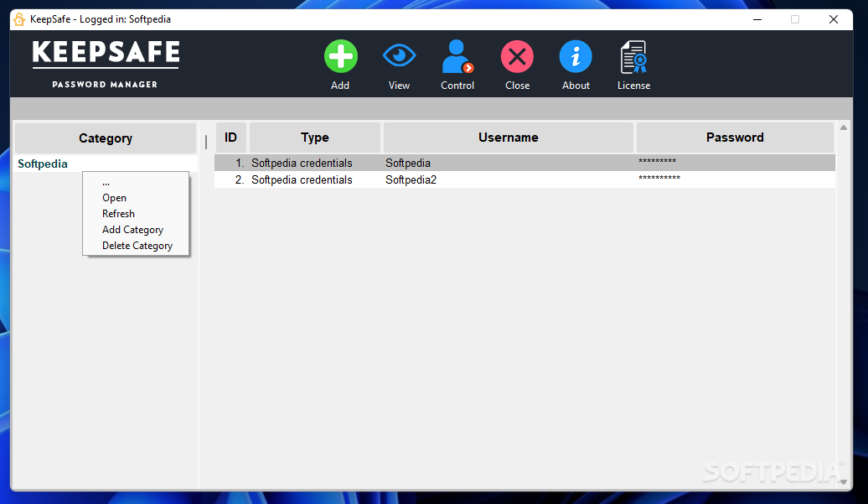This screenshot has width=868, height=504.
Task: Close the KeepSafe window with X
Action: click(834, 19)
